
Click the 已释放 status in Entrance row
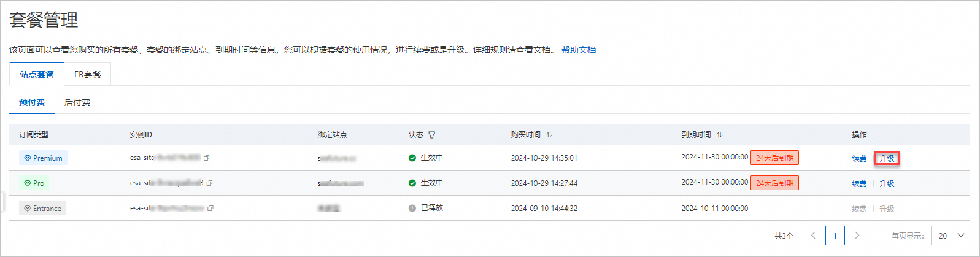coord(426,208)
